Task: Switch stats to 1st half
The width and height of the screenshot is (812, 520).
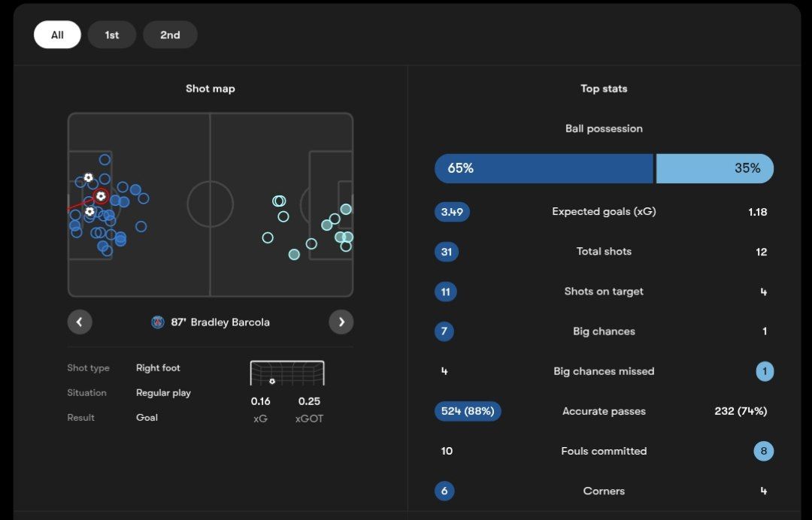Action: [x=112, y=35]
